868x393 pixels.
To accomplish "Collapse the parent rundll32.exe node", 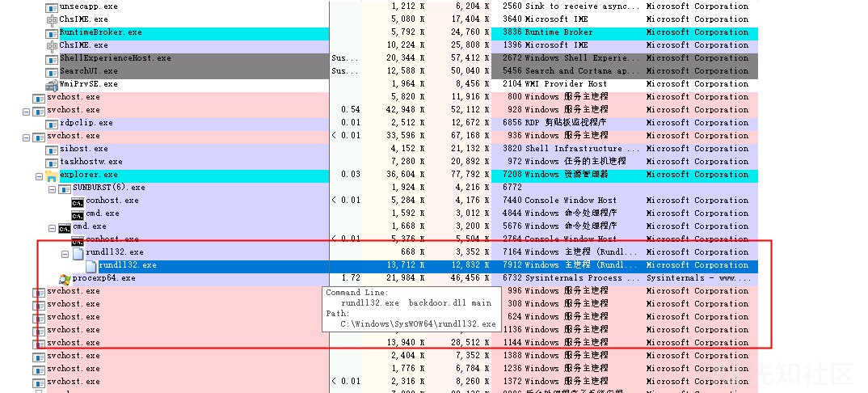I will tap(65, 254).
